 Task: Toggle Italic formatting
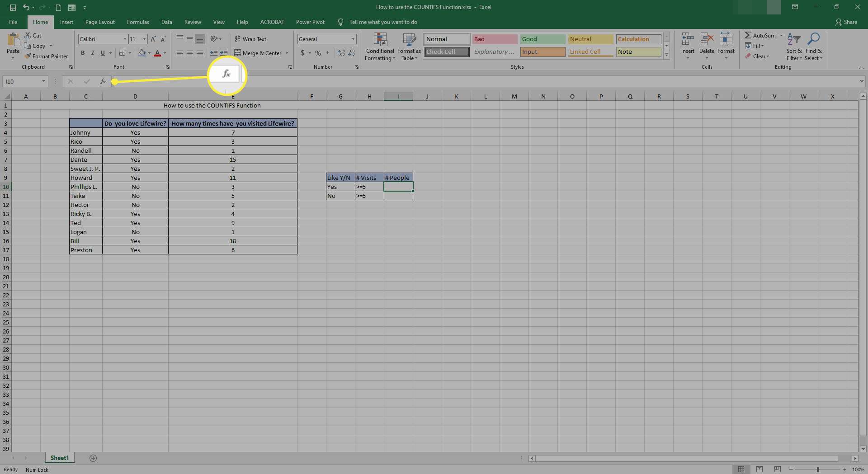click(93, 53)
